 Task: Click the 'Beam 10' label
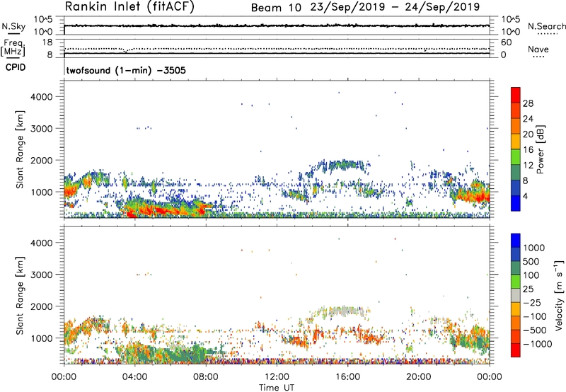point(276,8)
